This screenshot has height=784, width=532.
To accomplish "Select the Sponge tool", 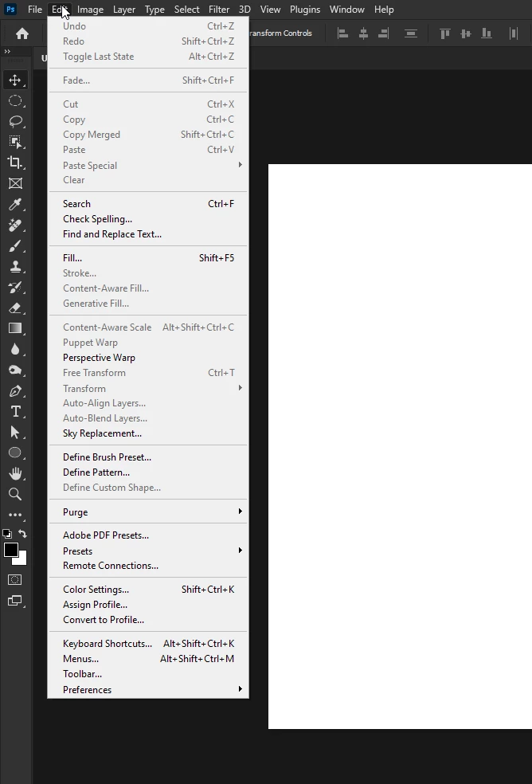I will [x=15, y=370].
